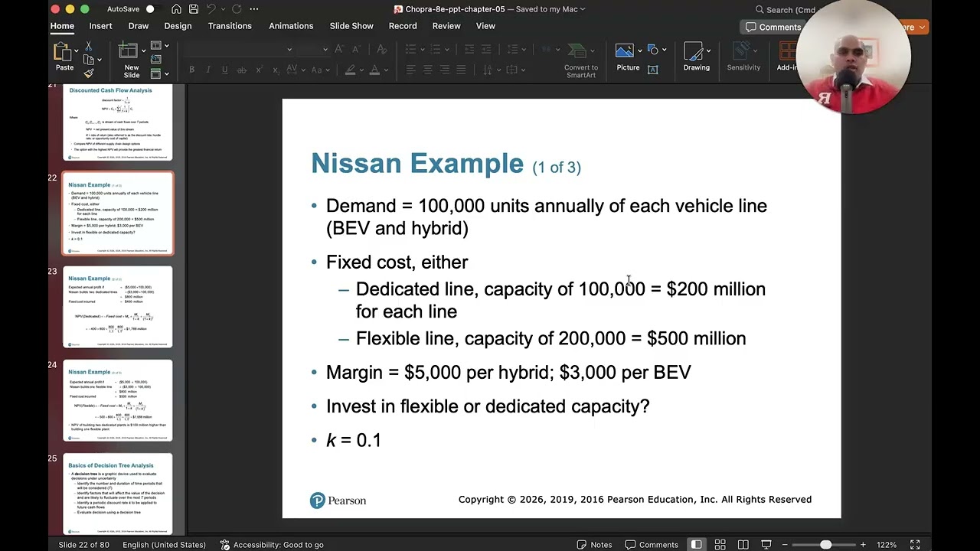Open the Drawing tools icon
Viewport: 980px width, 551px height.
click(694, 51)
